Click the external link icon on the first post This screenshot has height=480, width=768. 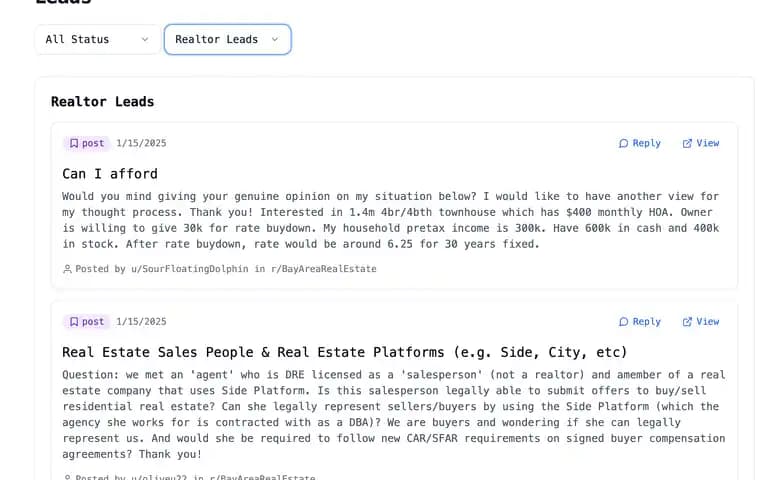click(x=687, y=144)
